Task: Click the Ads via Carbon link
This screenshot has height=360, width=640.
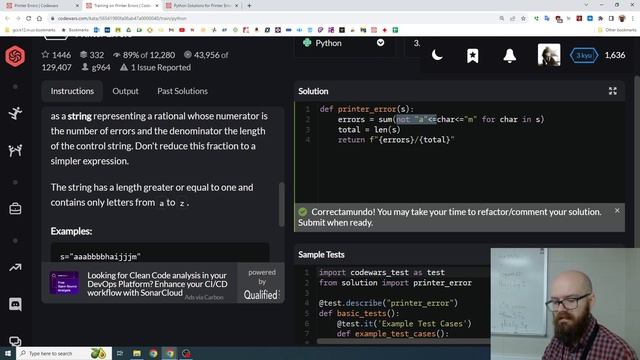Action: click(x=204, y=298)
